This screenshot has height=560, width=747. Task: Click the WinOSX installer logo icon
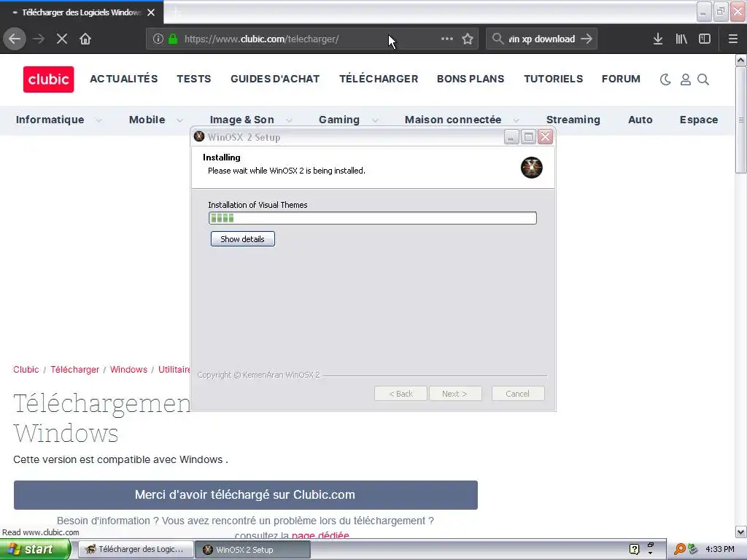[x=531, y=168]
